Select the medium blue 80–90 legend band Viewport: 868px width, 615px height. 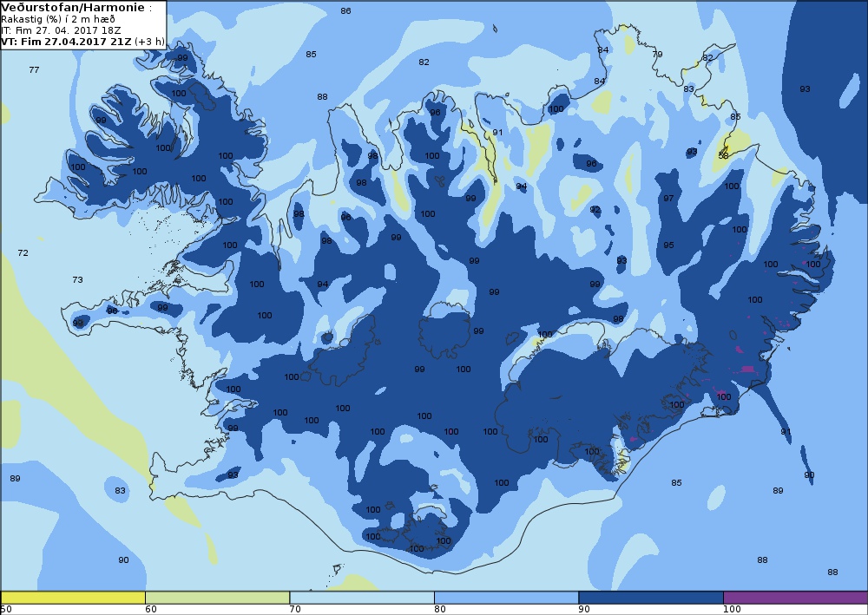click(506, 598)
